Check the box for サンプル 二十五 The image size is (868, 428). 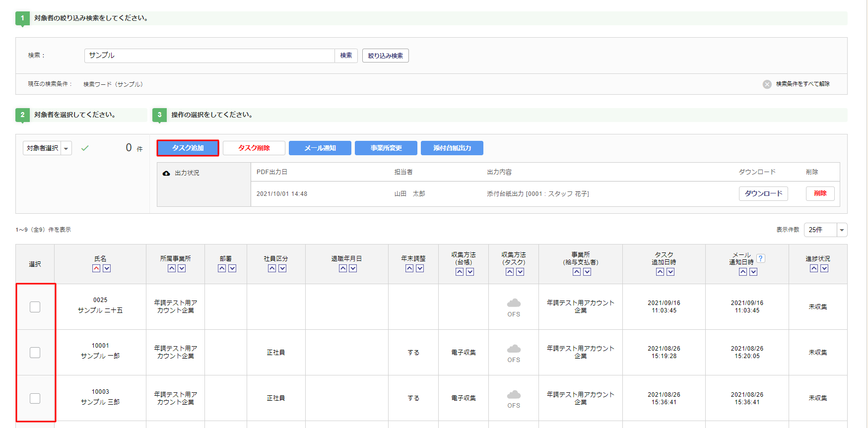point(35,307)
